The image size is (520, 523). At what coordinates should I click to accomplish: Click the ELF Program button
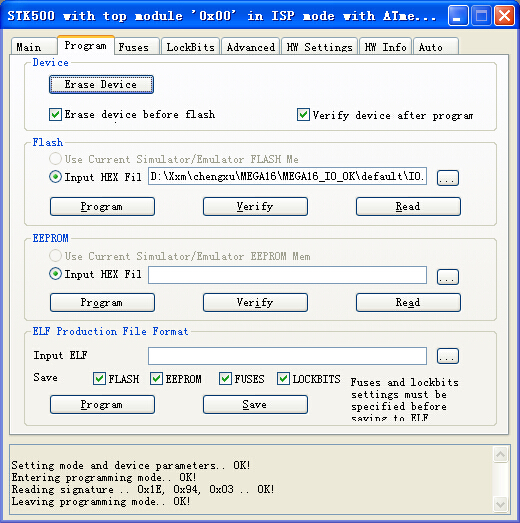[102, 405]
